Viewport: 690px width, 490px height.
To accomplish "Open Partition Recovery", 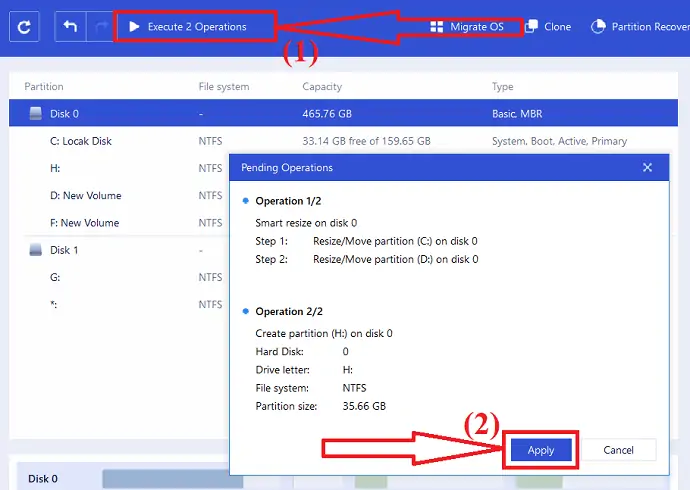I will pos(640,27).
